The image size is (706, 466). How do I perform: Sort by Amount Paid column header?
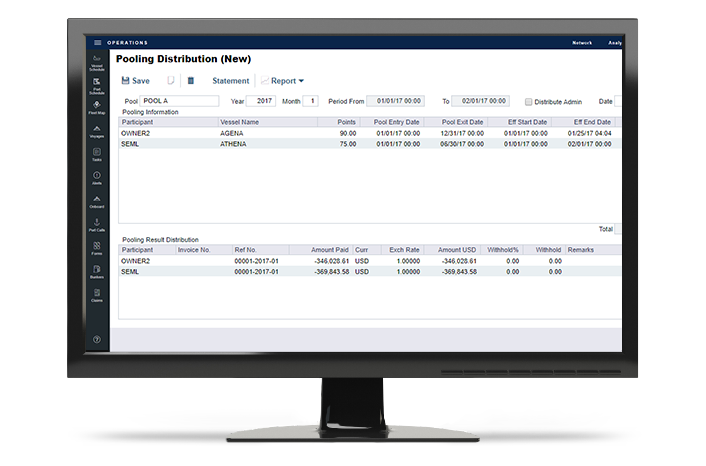321,250
